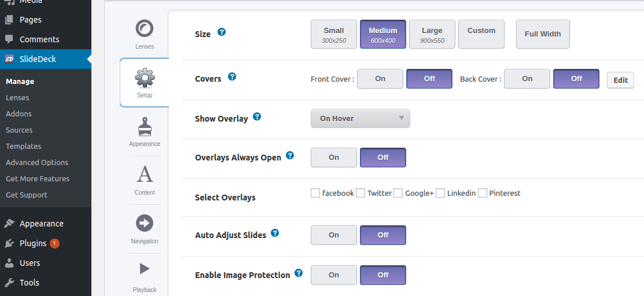The height and width of the screenshot is (296, 644).
Task: Click the Users person icon
Action: 9,263
